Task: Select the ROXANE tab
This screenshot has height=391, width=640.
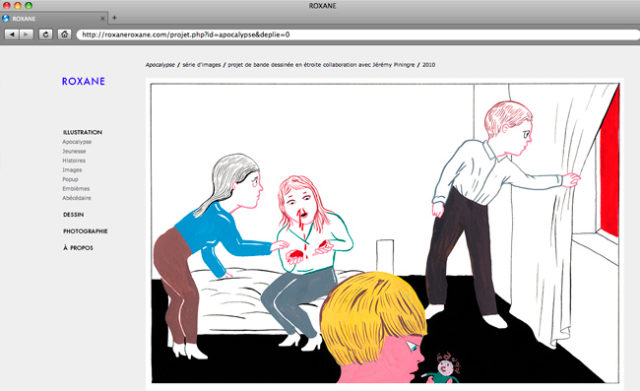Action: (x=54, y=18)
